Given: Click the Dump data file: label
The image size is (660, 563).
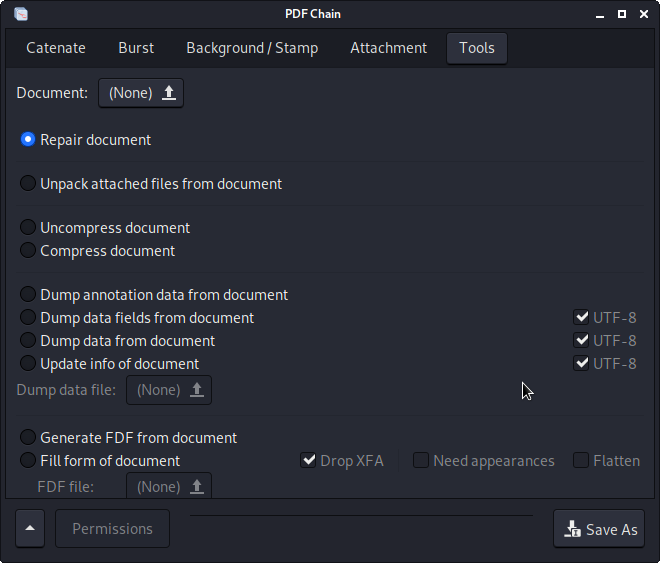Looking at the screenshot, I should (66, 390).
